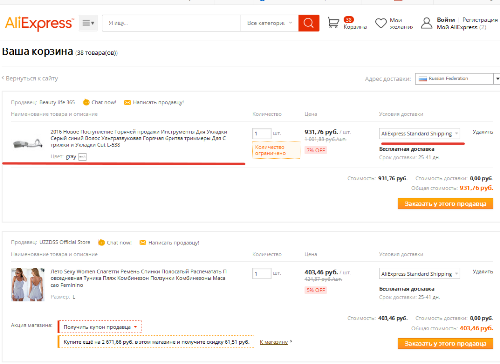
Task: Click the women's romper product thumbnail
Action: click(28, 284)
